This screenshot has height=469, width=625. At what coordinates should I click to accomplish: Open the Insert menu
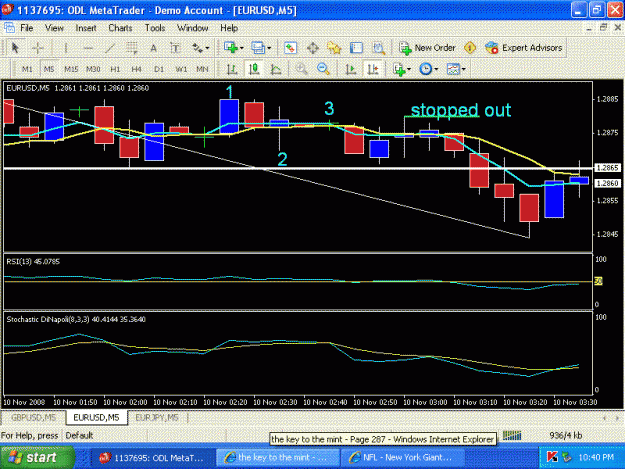[86, 28]
